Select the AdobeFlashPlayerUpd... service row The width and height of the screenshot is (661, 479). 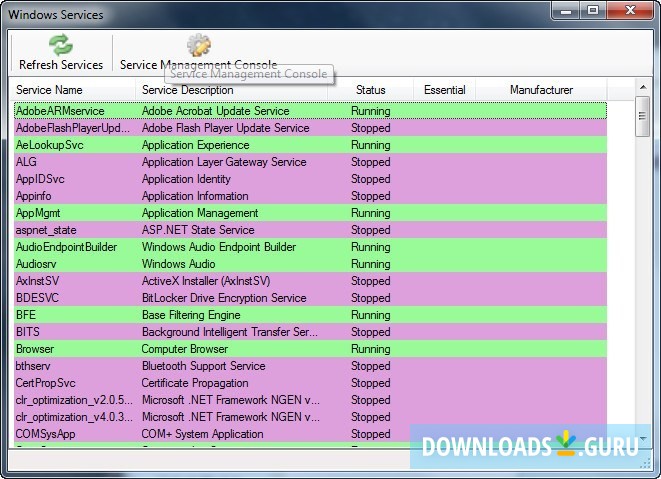pos(310,128)
